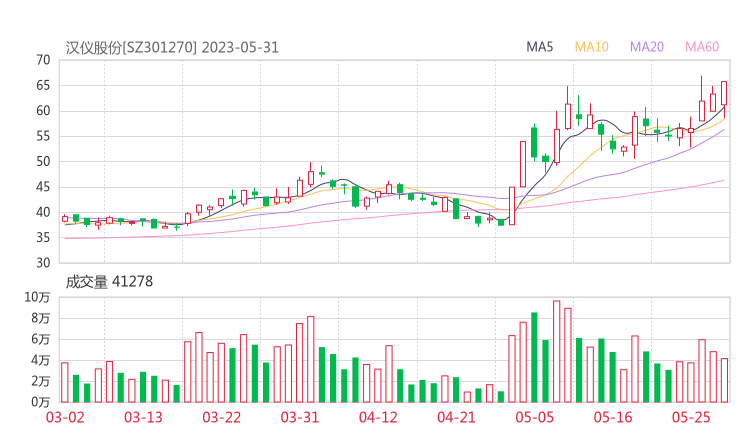Click the 03-22 date axis label

[221, 417]
